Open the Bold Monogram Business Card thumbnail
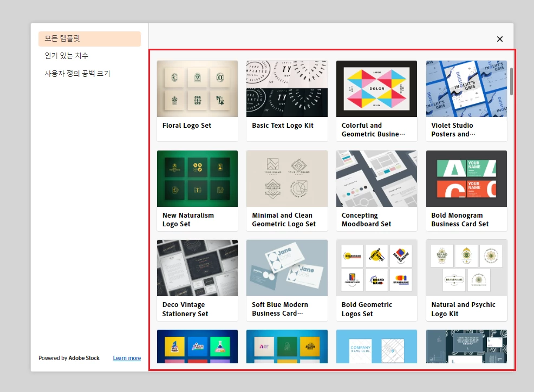The image size is (534, 392). pyautogui.click(x=466, y=179)
